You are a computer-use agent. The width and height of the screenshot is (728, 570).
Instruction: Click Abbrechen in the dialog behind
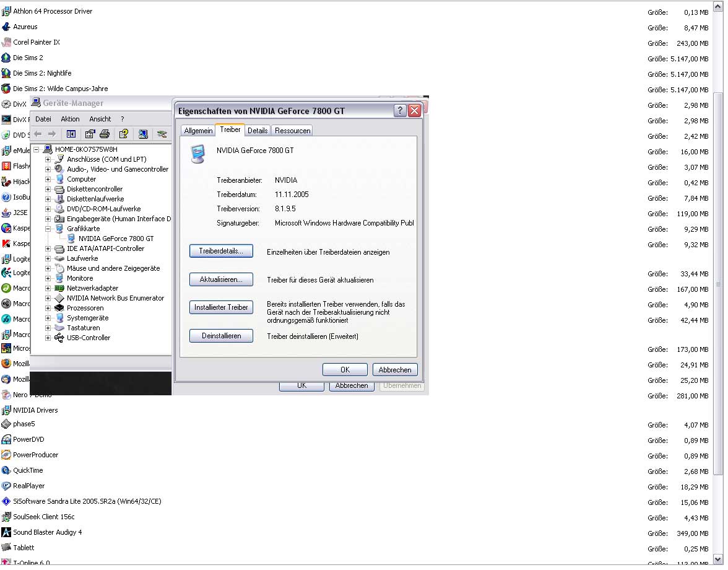click(x=352, y=387)
